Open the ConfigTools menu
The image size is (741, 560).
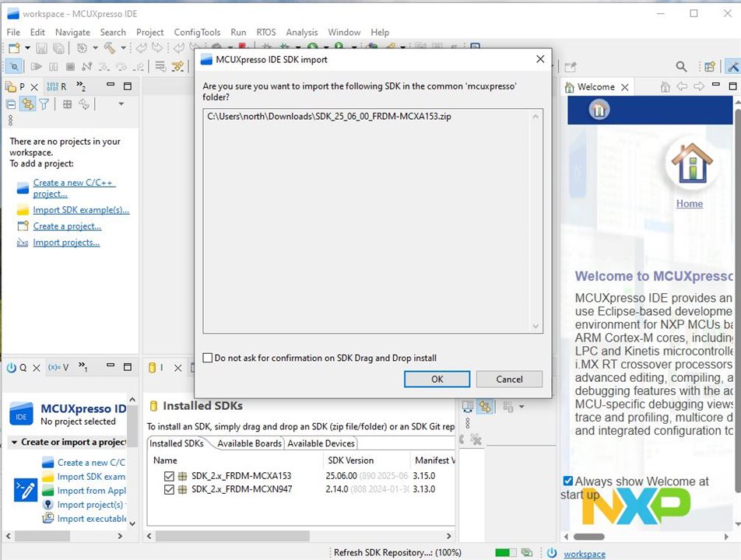197,32
